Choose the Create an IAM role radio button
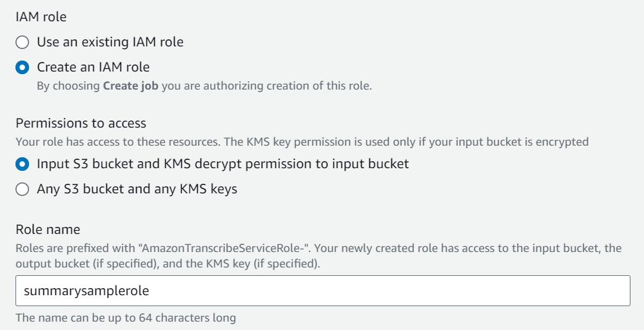This screenshot has width=644, height=330. [x=23, y=67]
